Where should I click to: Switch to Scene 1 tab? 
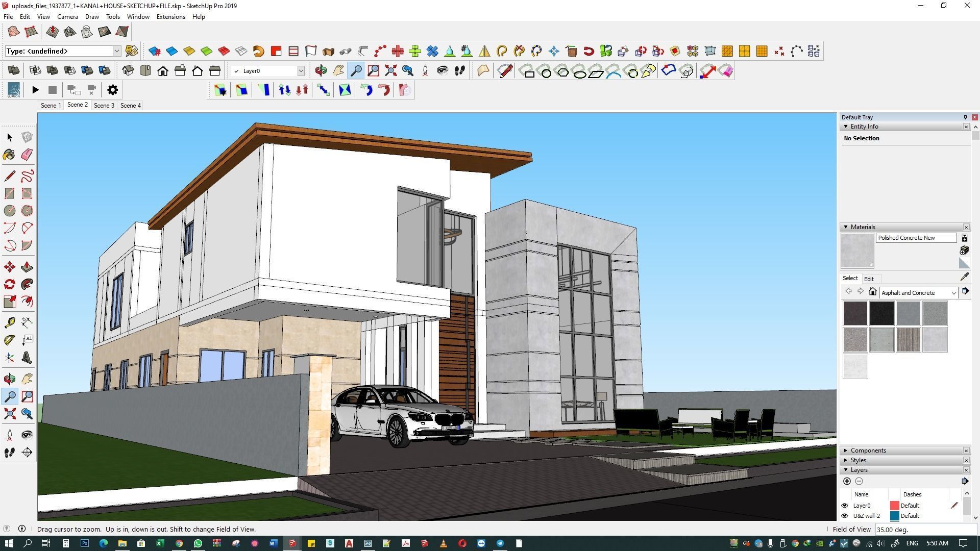point(51,106)
